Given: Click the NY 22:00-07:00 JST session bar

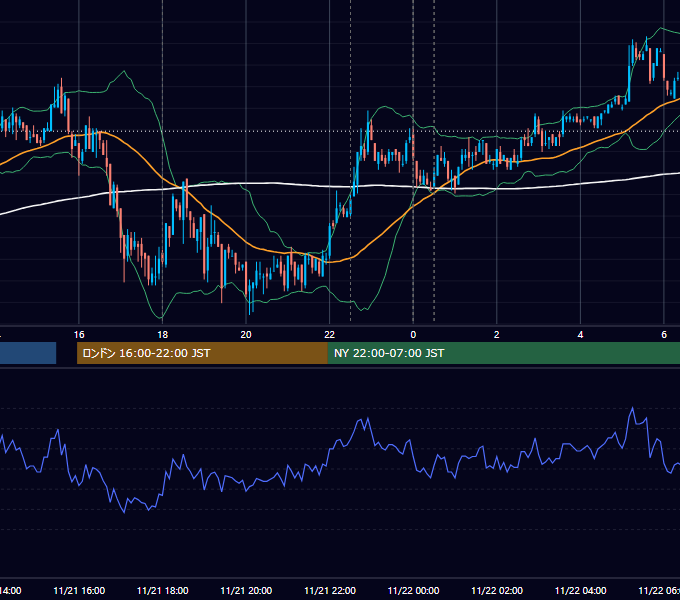Looking at the screenshot, I should point(503,353).
